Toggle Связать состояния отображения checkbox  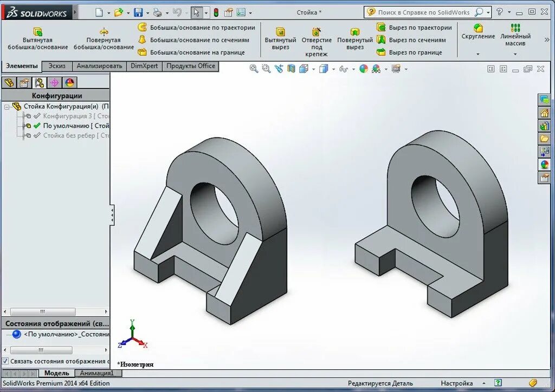pos(5,361)
